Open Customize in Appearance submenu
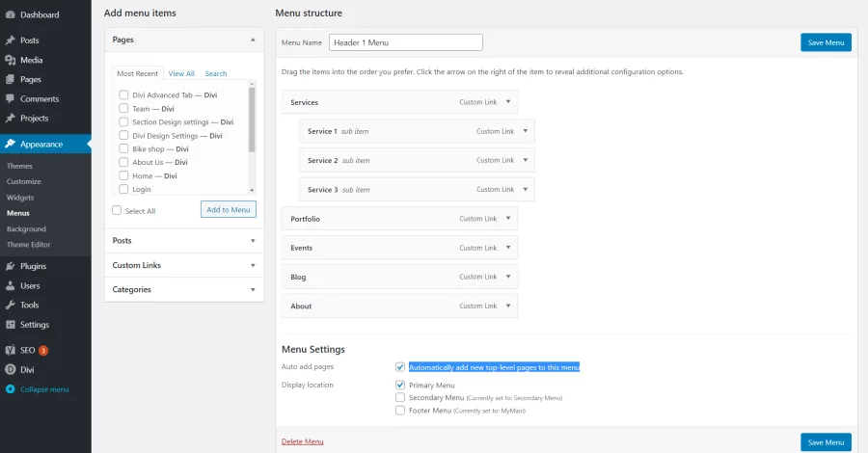 (24, 181)
